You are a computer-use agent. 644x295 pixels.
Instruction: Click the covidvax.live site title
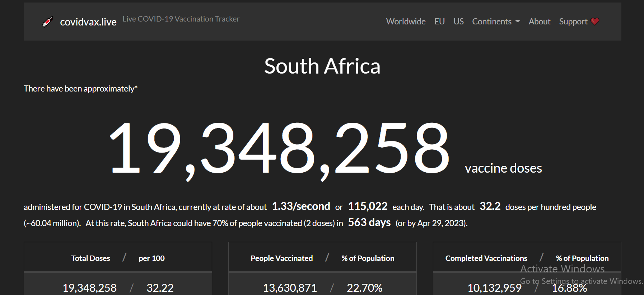tap(88, 22)
